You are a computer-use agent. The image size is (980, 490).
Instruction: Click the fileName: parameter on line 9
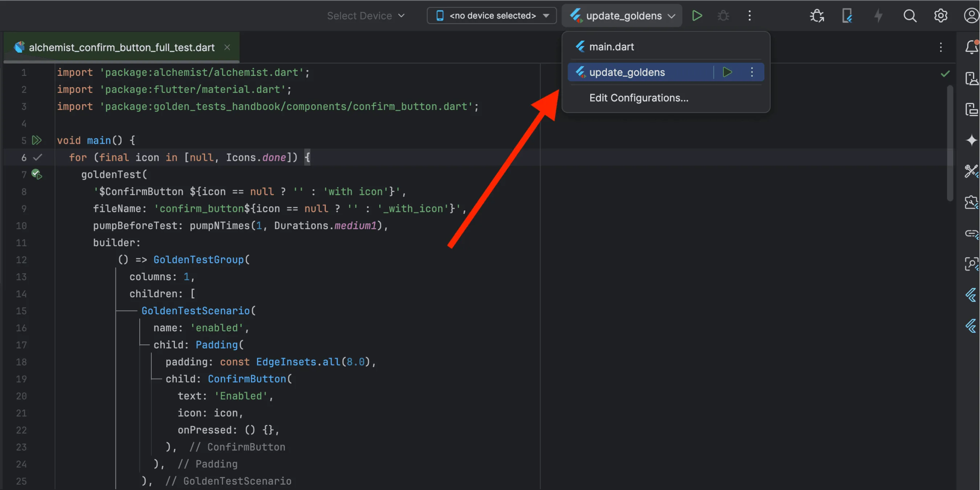coord(120,208)
